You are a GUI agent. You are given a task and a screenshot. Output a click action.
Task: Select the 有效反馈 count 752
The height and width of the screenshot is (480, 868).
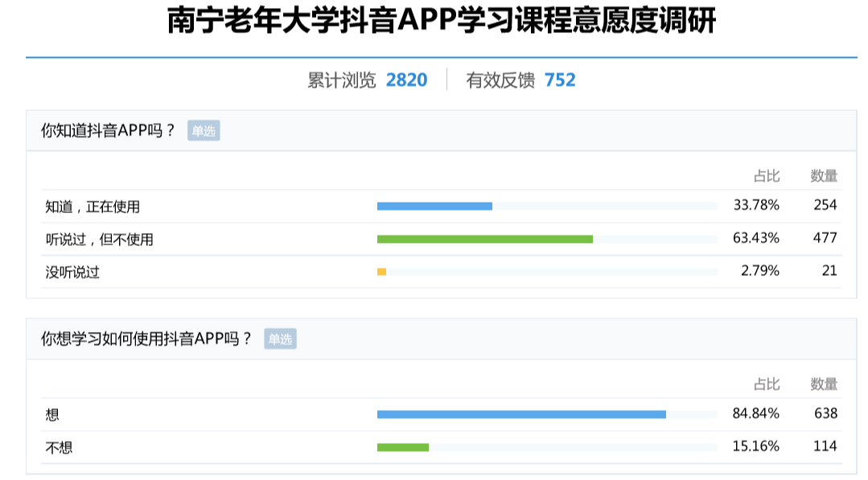click(x=560, y=80)
